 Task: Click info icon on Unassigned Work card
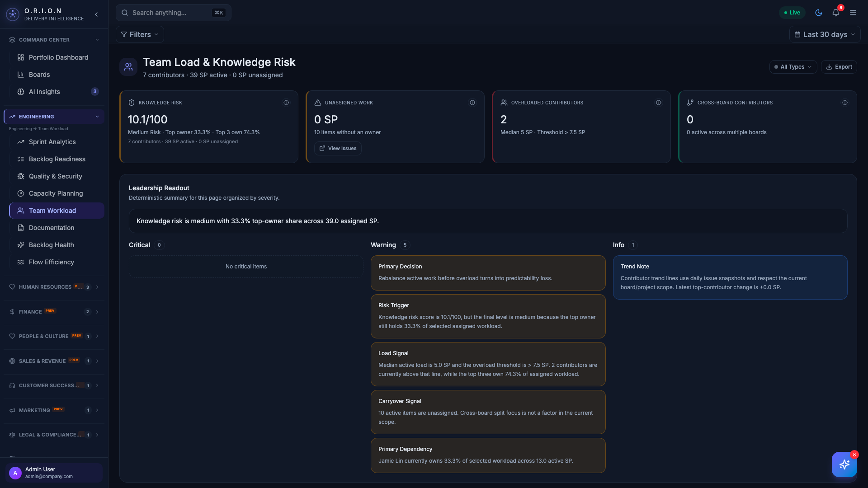pyautogui.click(x=472, y=103)
